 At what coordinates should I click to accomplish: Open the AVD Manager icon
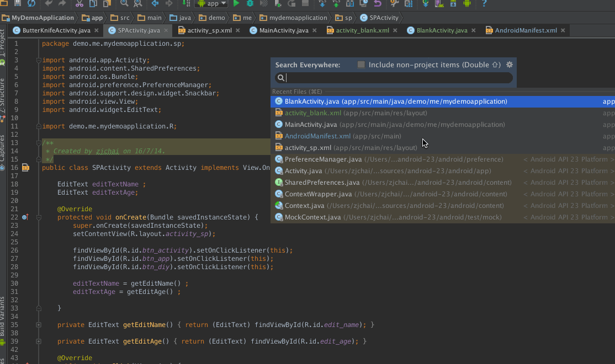coord(439,3)
